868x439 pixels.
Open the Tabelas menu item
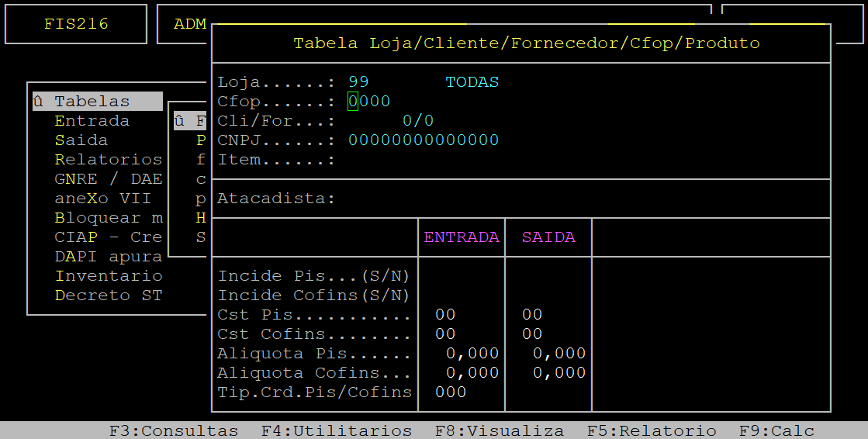[x=92, y=102]
